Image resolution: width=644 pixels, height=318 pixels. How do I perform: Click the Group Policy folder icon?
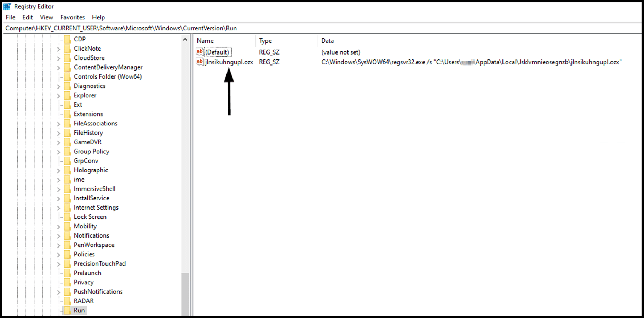tap(67, 151)
